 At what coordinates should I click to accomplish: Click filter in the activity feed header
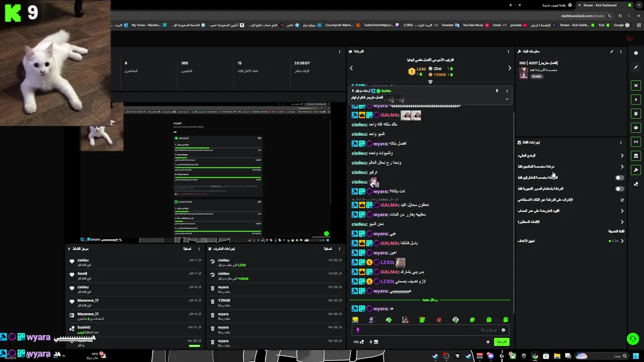point(187,248)
